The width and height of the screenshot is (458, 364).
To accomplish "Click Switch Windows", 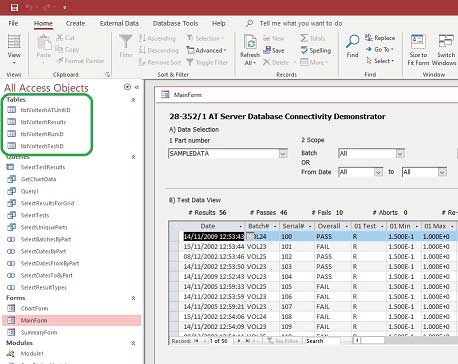I will point(445,50).
